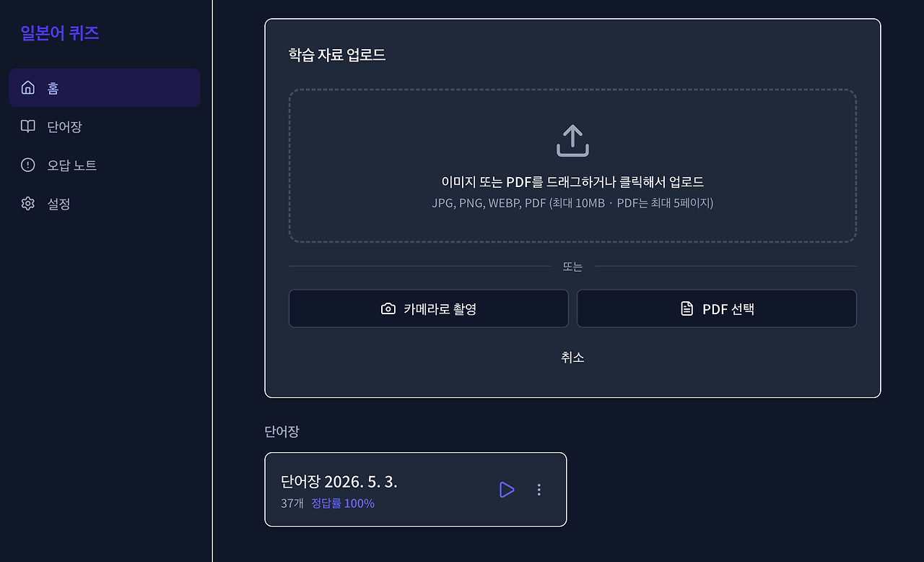Click the PDF 선택 button
The height and width of the screenshot is (562, 924).
[x=717, y=309]
